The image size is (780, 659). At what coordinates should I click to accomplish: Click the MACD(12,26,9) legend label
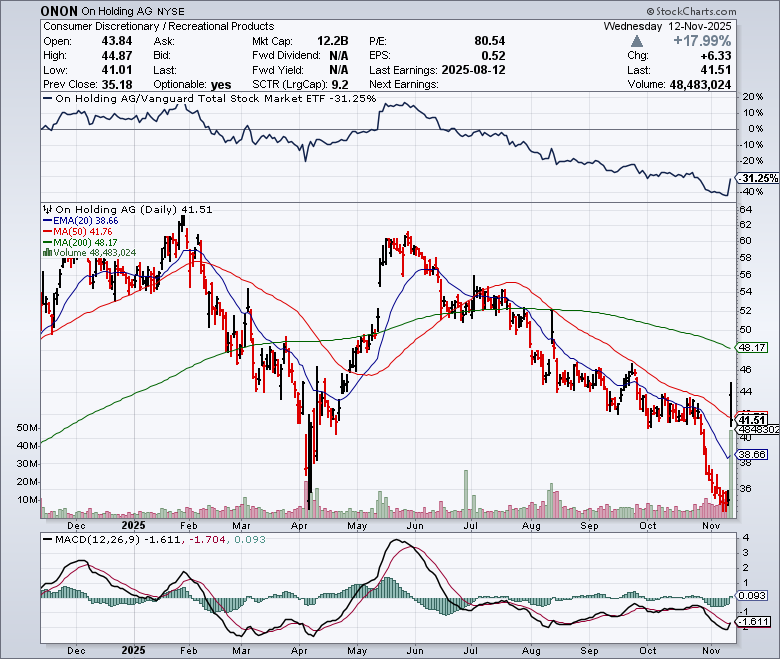pyautogui.click(x=98, y=540)
